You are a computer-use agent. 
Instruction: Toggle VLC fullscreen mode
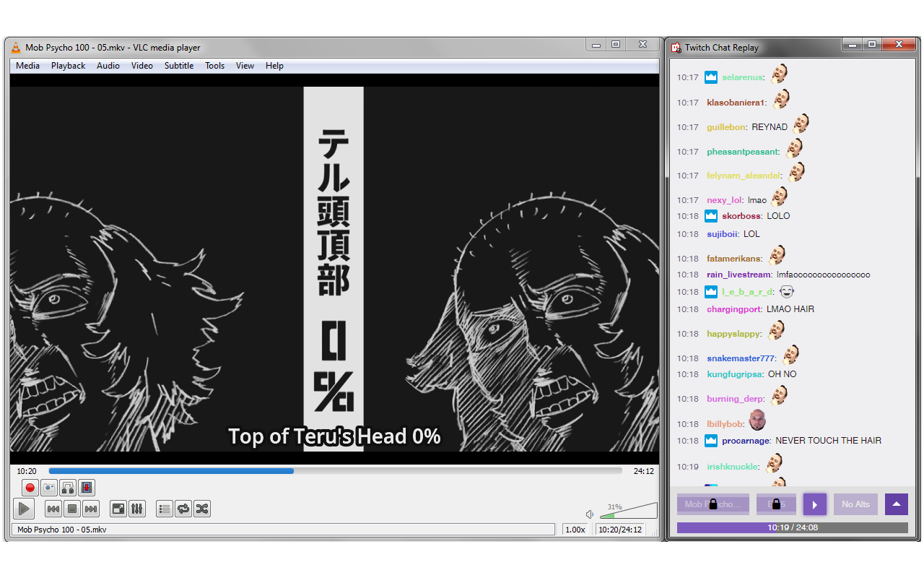pyautogui.click(x=118, y=509)
